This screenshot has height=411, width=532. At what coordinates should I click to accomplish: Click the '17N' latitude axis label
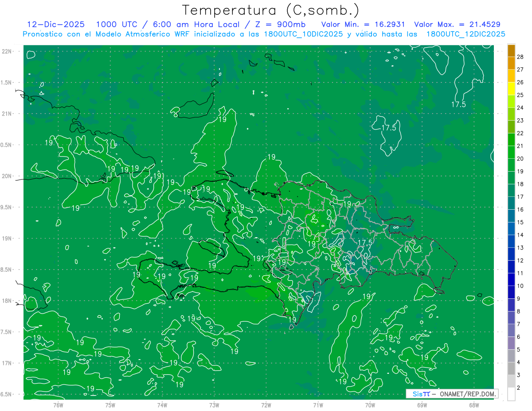(x=7, y=364)
